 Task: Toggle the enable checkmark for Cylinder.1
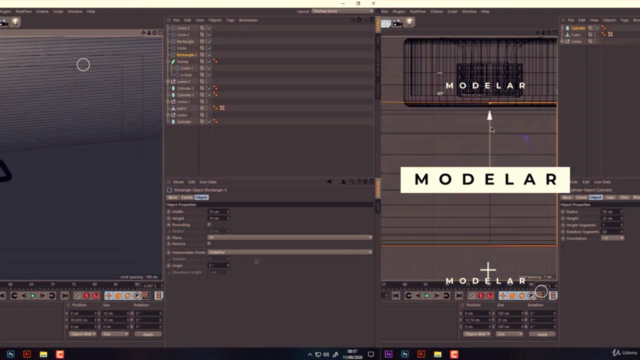(209, 95)
